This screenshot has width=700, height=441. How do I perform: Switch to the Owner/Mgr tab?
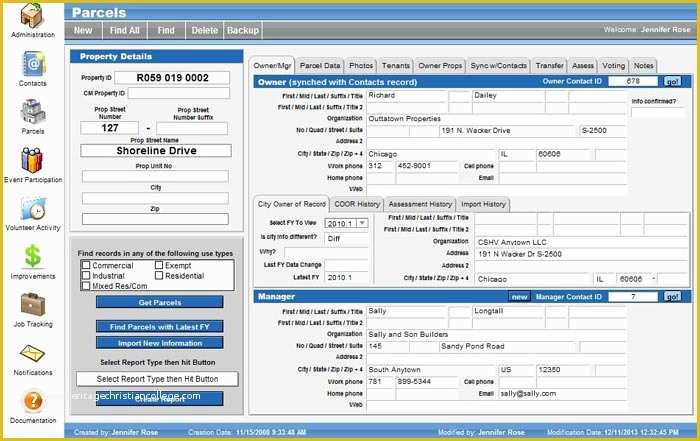(x=272, y=66)
